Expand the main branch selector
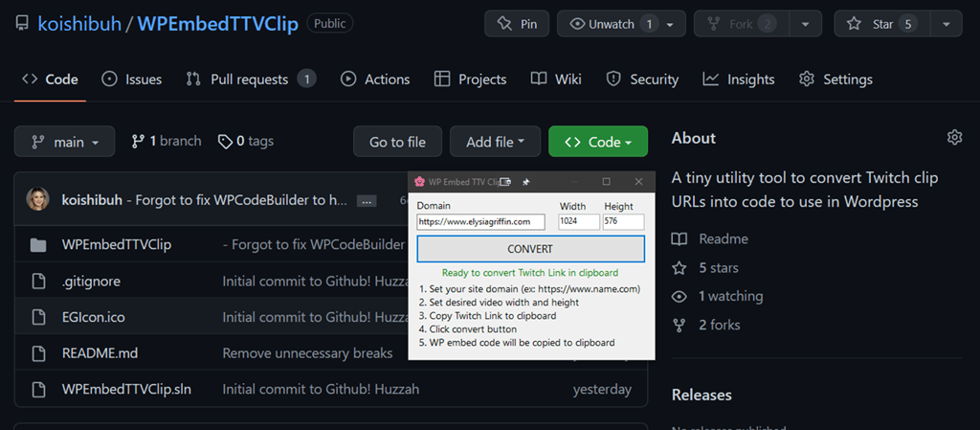This screenshot has height=430, width=980. [x=64, y=142]
